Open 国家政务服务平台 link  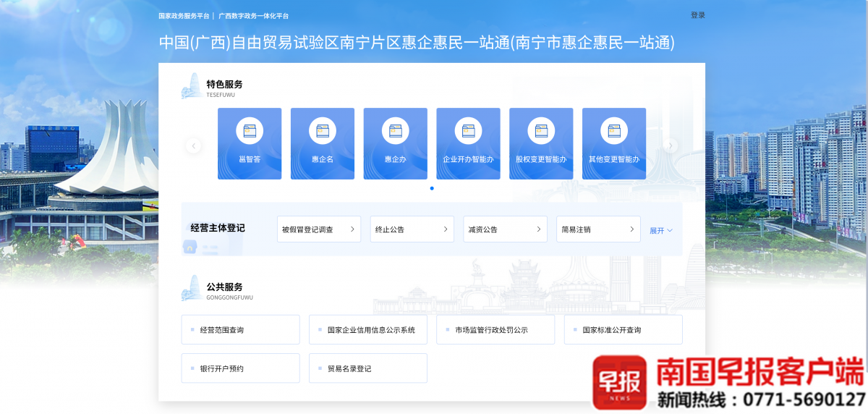[184, 16]
